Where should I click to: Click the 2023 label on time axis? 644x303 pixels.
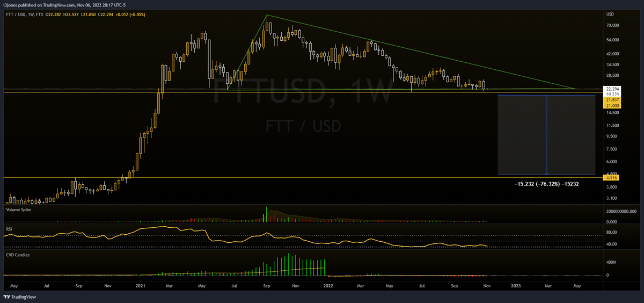click(x=516, y=286)
